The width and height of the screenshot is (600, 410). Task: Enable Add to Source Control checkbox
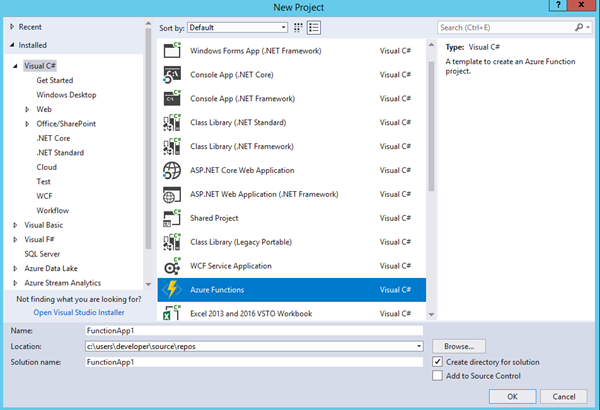point(437,376)
